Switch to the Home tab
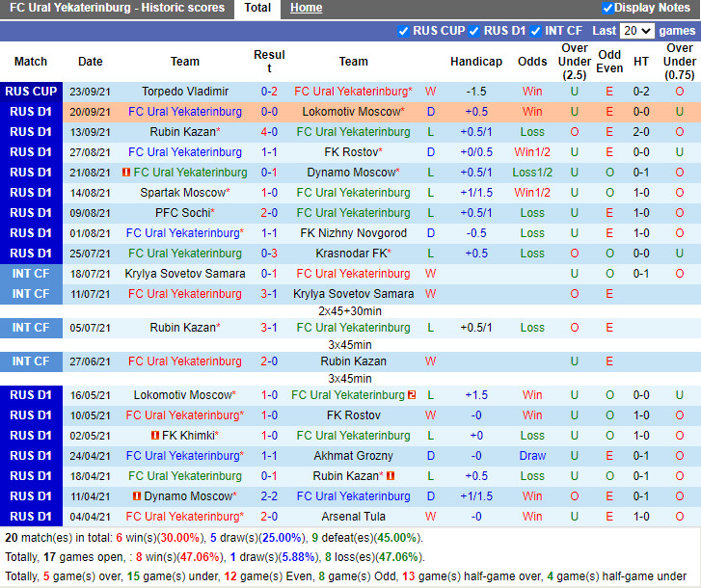The image size is (701, 588). tap(307, 8)
